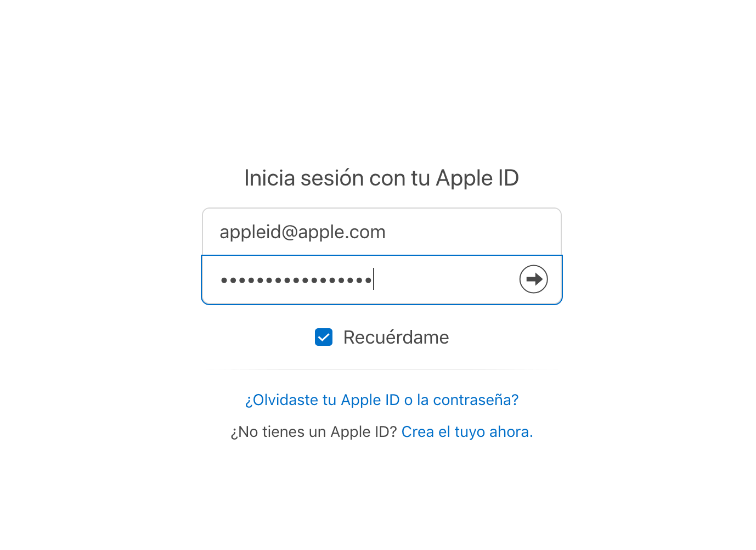
Task: Click on the masked password dots
Action: pyautogui.click(x=296, y=280)
